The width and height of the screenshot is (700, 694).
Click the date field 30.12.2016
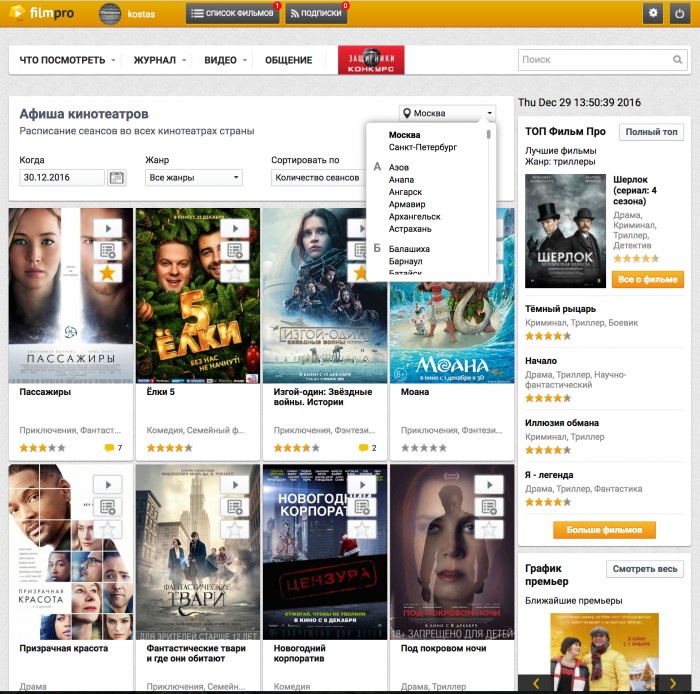click(62, 178)
